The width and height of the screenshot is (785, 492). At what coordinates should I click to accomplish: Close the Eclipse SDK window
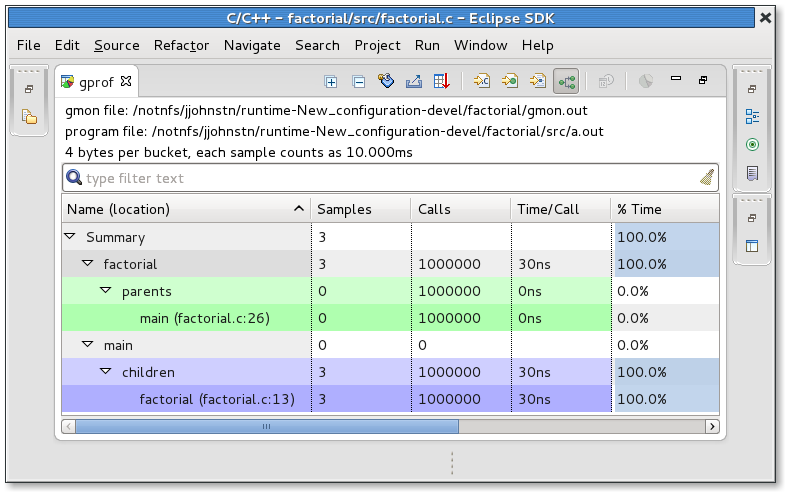[x=765, y=18]
